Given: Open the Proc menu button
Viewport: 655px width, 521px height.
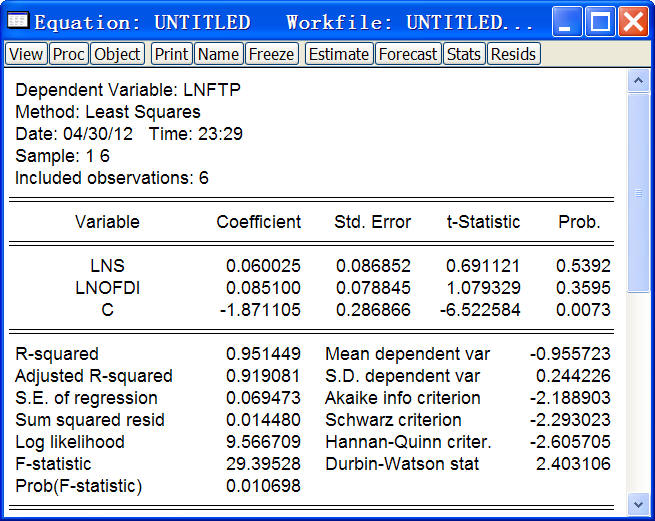Looking at the screenshot, I should [x=69, y=54].
